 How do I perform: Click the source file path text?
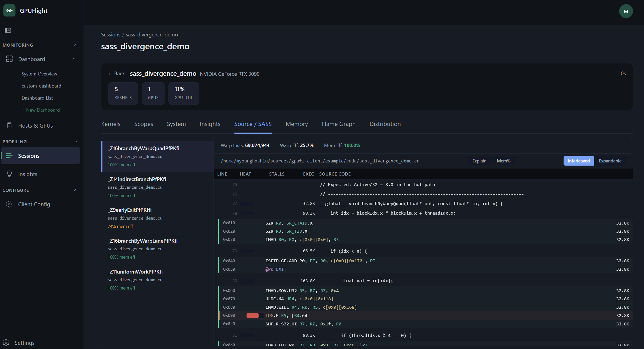[x=320, y=161]
